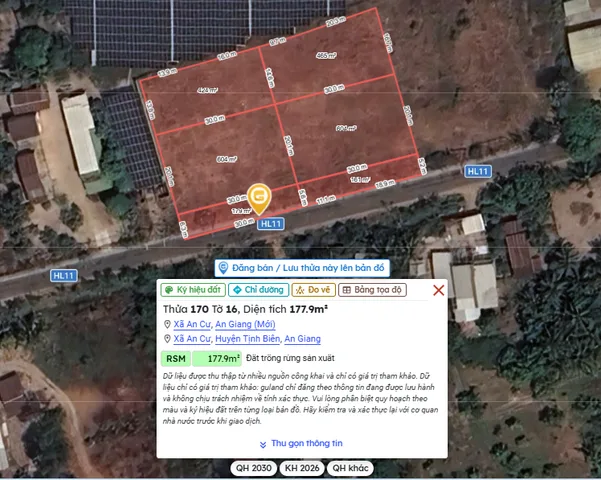This screenshot has height=480, width=601.
Task: Click the 465 m² parcel label
Action: 326,56
